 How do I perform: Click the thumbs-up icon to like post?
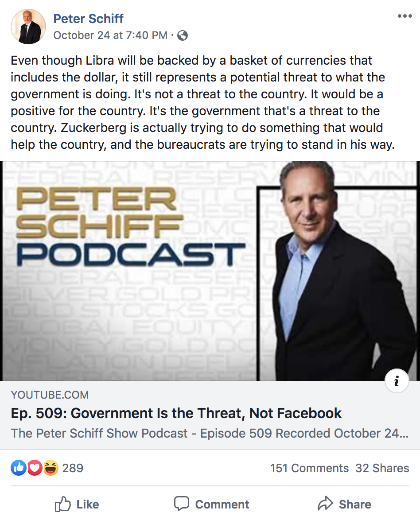[x=63, y=504]
